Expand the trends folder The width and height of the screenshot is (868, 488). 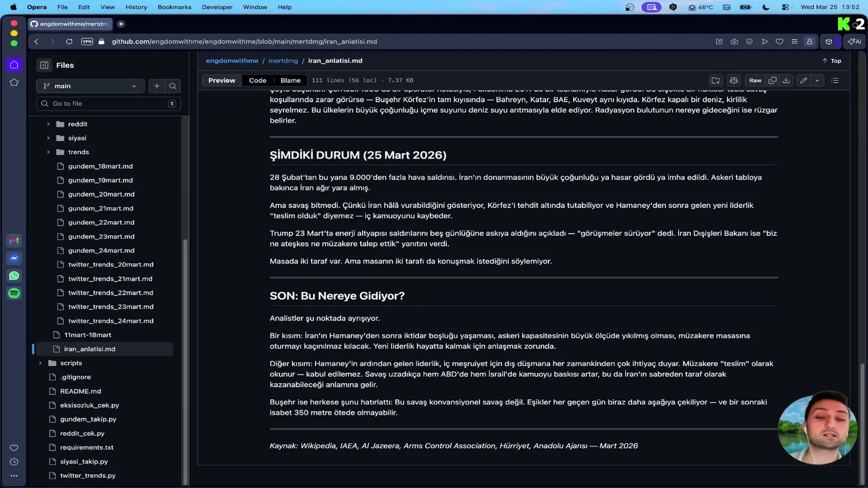tap(47, 152)
